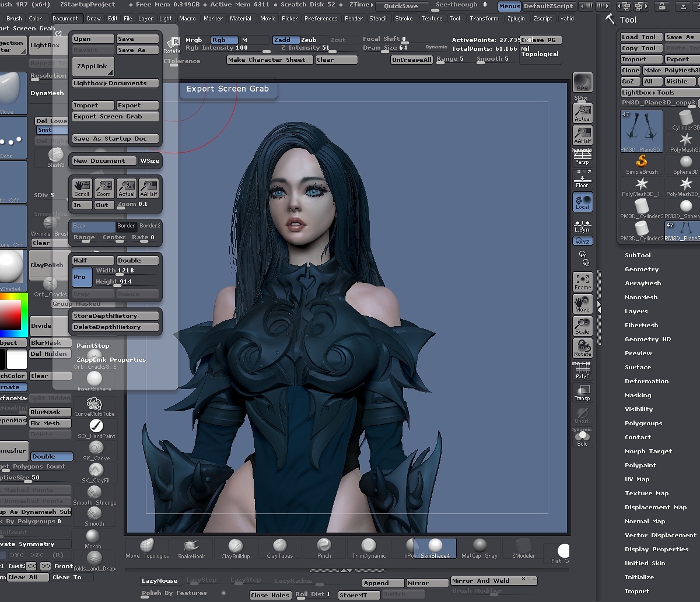Pick a color in the color picker square
The height and width of the screenshot is (602, 700).
click(10, 315)
